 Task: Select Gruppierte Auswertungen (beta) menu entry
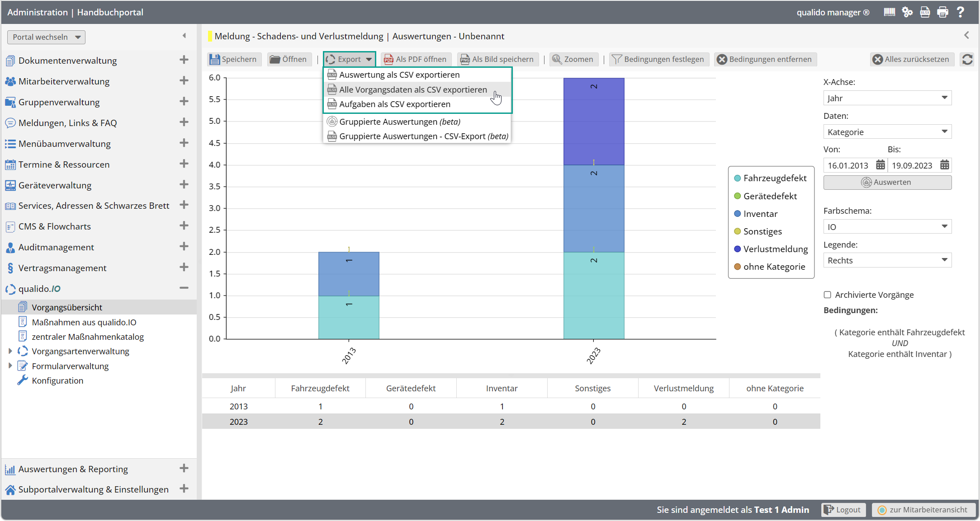400,122
